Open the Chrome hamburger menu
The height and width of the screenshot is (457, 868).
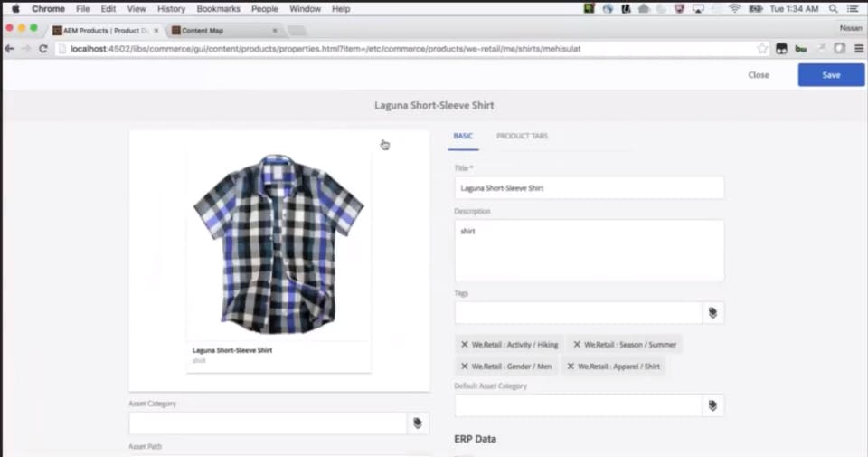pyautogui.click(x=859, y=49)
